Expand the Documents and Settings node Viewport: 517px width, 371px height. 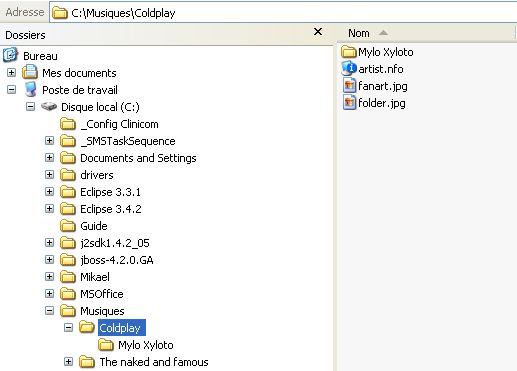tap(49, 158)
